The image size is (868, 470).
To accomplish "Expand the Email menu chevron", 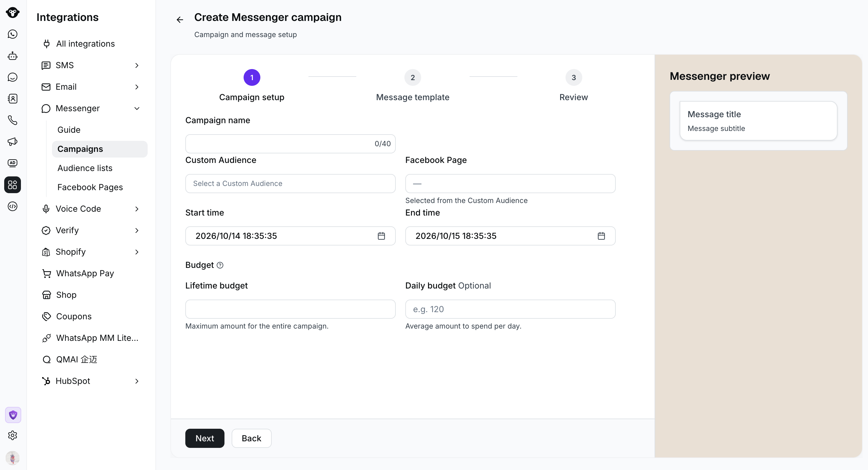I will 137,87.
